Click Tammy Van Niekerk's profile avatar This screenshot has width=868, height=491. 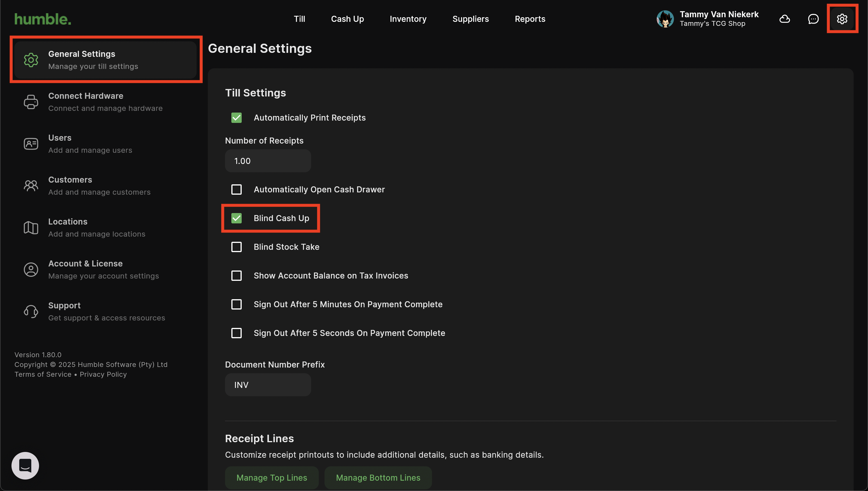(665, 19)
